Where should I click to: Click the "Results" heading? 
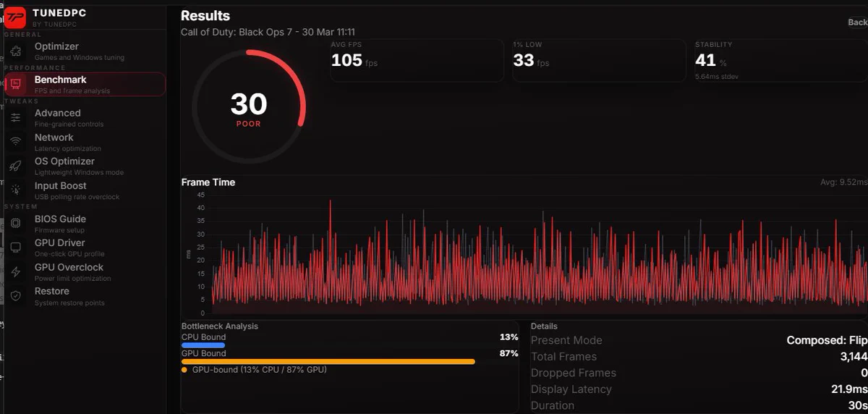pos(205,15)
